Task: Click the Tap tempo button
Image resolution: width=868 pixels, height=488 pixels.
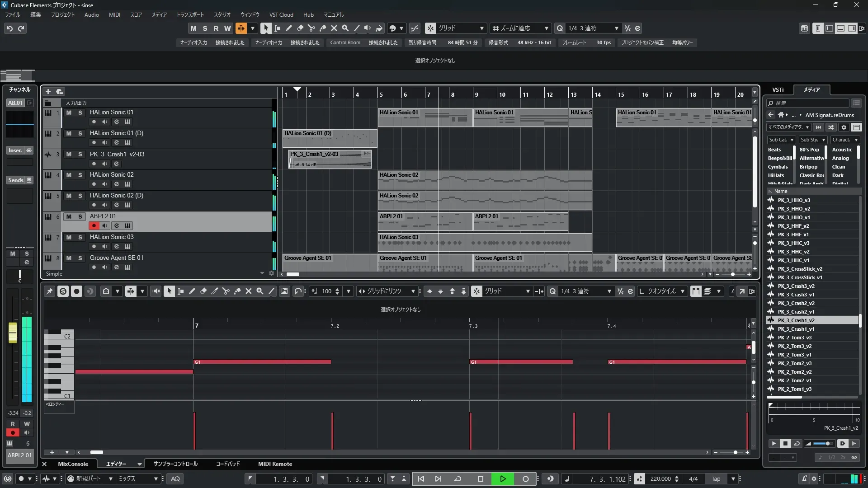Action: pyautogui.click(x=716, y=479)
